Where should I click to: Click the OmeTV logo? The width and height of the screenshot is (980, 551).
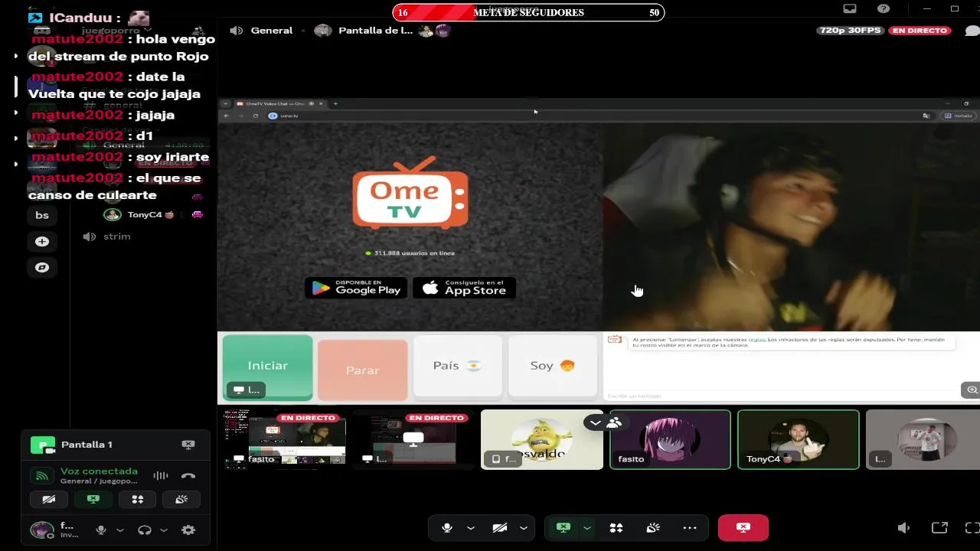(x=410, y=193)
